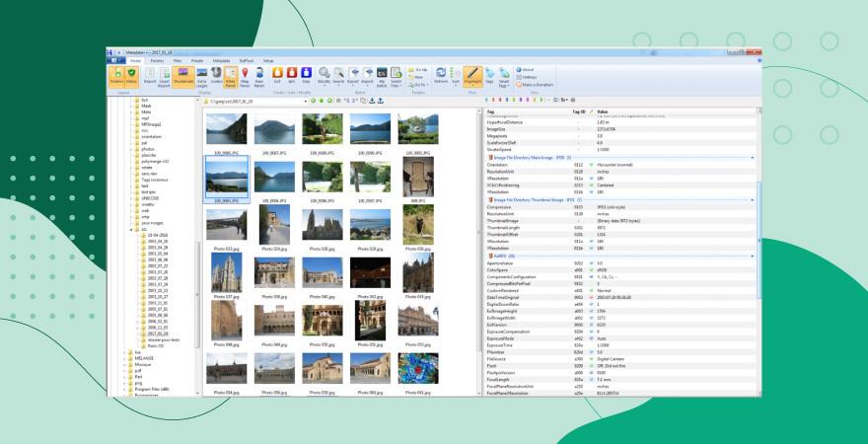
Task: Collapse the Image File Directory Thumbnail Image section
Action: tap(753, 199)
